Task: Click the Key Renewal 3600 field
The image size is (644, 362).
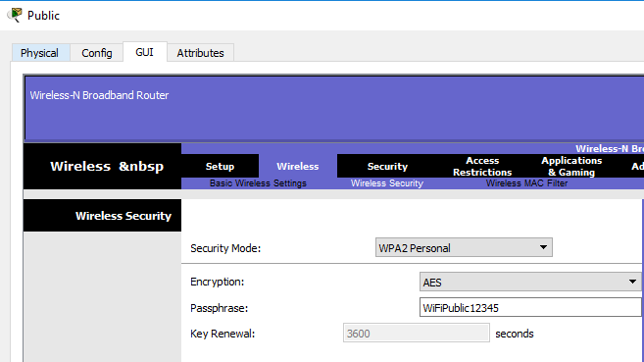Action: click(416, 334)
